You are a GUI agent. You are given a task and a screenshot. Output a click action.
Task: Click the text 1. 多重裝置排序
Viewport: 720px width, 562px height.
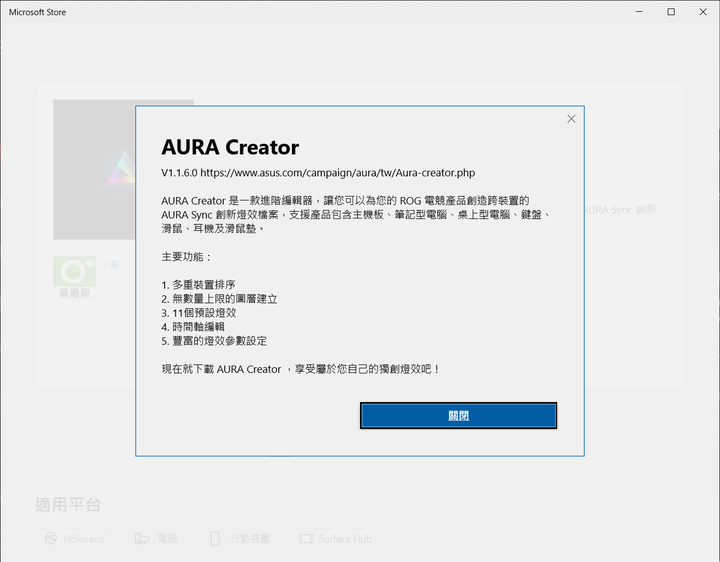(198, 285)
